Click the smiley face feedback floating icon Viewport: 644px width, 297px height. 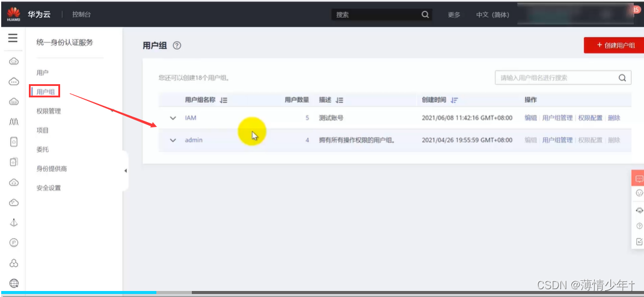(639, 193)
